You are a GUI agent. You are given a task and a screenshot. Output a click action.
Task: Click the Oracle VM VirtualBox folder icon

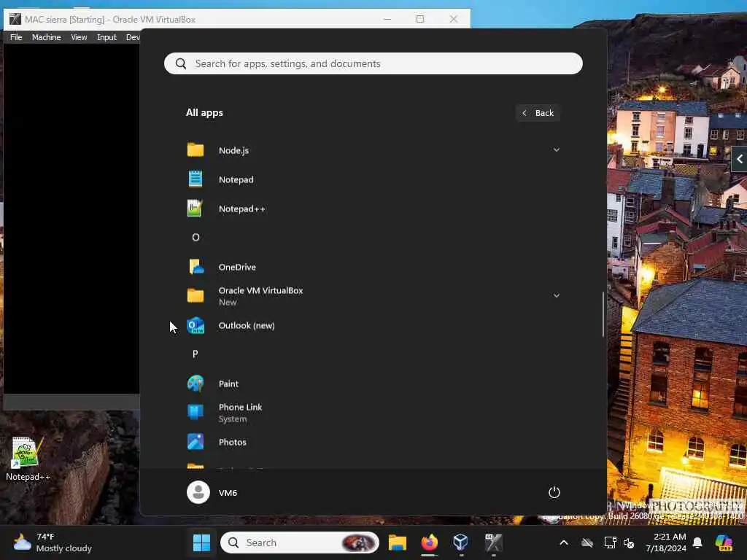coord(196,296)
